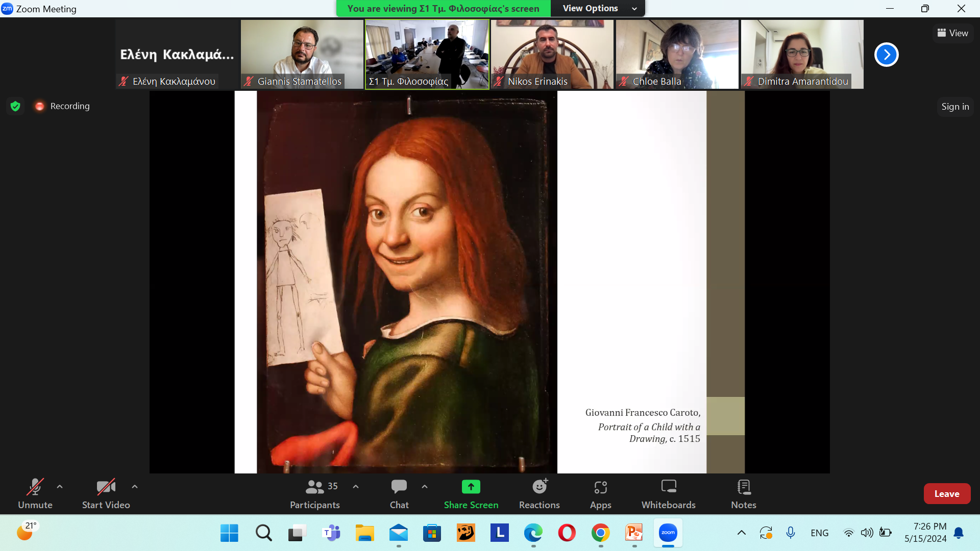Click the View layout button
Screen dimensions: 980x551
coord(953,33)
